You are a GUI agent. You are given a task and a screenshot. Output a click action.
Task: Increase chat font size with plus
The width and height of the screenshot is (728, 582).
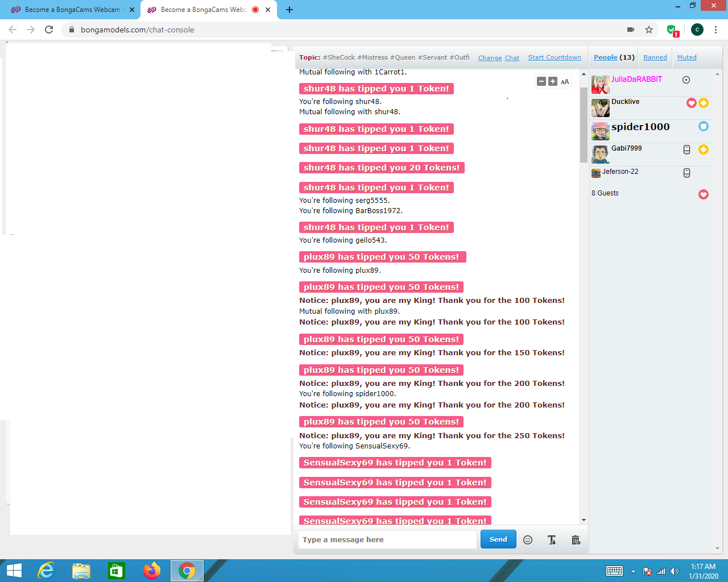(553, 82)
